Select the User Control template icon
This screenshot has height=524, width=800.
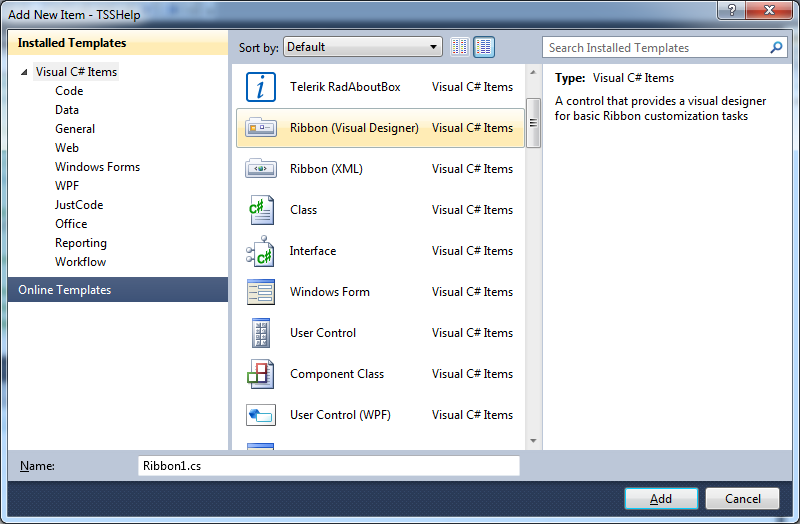(261, 333)
